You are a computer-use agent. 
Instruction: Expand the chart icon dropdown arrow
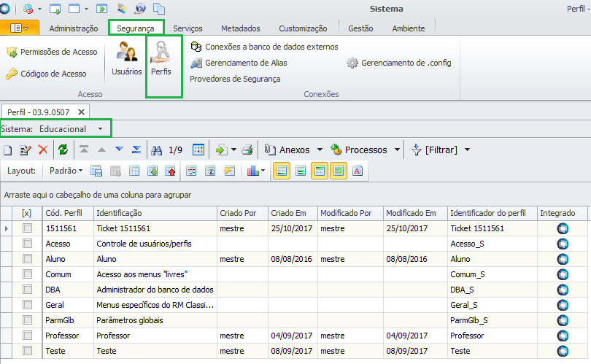pyautogui.click(x=263, y=171)
